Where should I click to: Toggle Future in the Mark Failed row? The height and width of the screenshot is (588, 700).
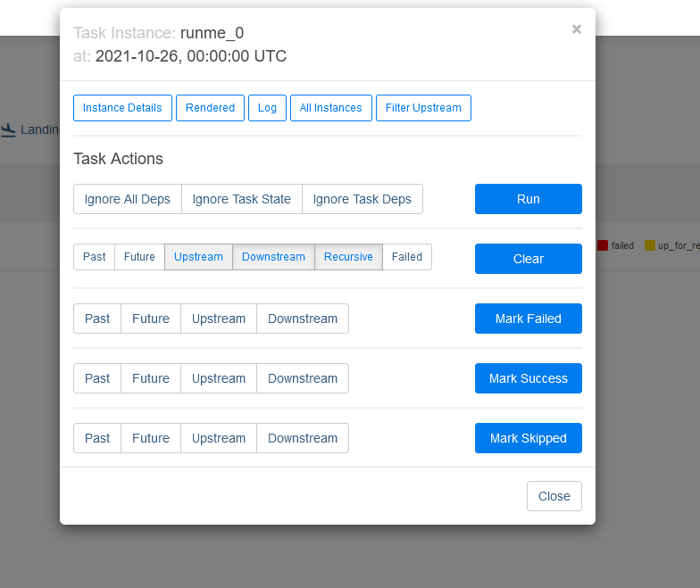150,319
